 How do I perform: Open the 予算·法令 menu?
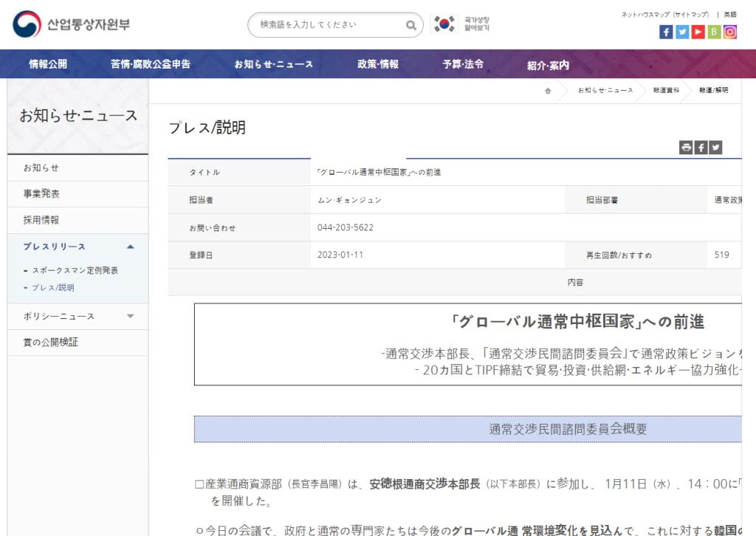tap(463, 64)
